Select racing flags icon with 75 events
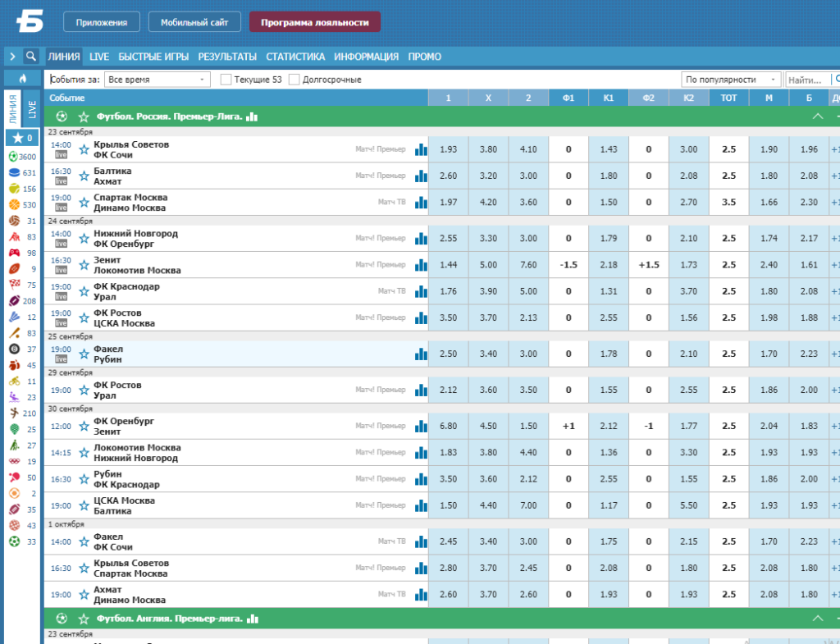The width and height of the screenshot is (840, 644). [14, 285]
